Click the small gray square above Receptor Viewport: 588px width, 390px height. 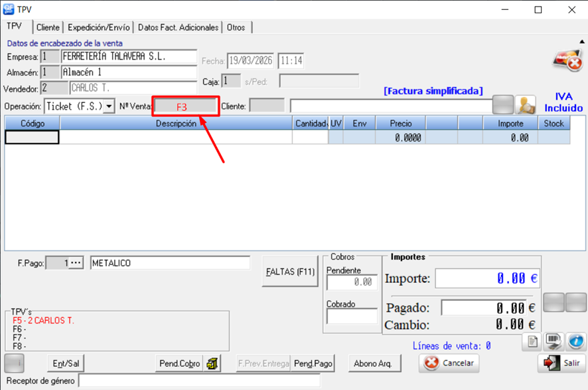14,363
